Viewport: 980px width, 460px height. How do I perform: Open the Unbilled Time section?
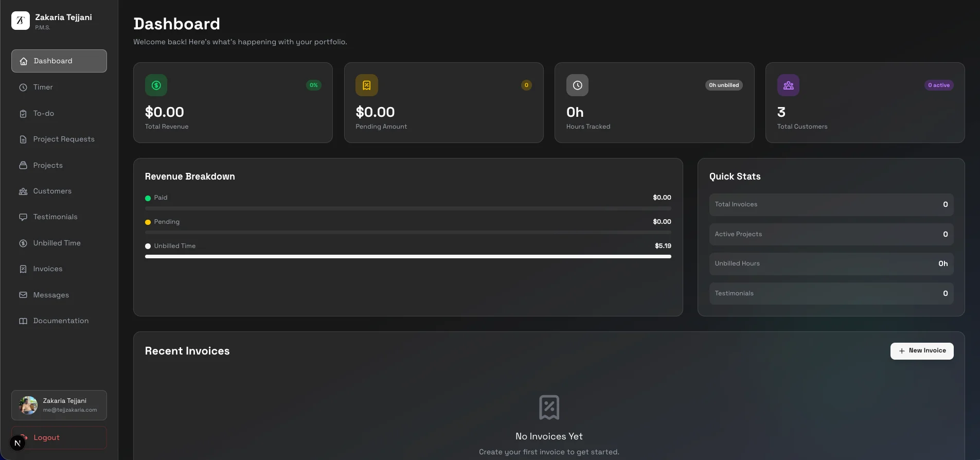(x=57, y=243)
